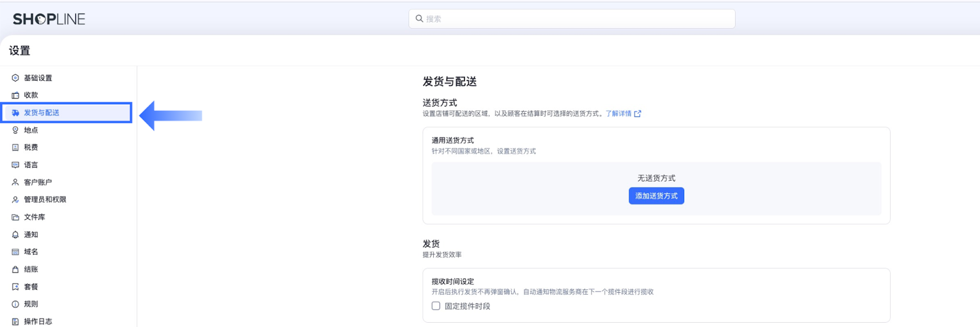
Task: Click the 发货与配送 page title
Action: [450, 81]
